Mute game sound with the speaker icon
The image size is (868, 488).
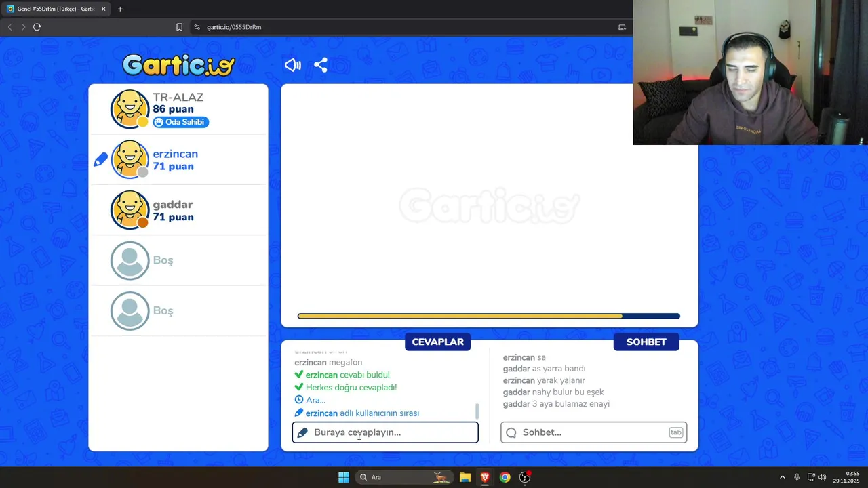292,65
